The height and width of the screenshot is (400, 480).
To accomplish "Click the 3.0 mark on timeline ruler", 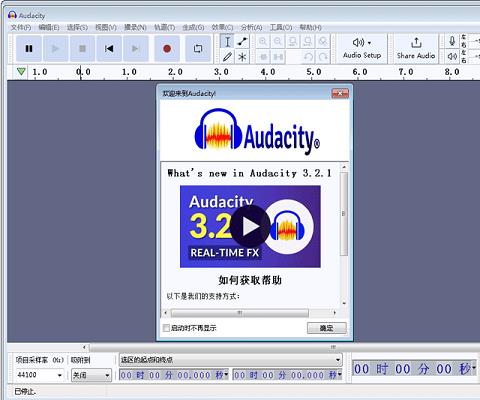I will 221,72.
